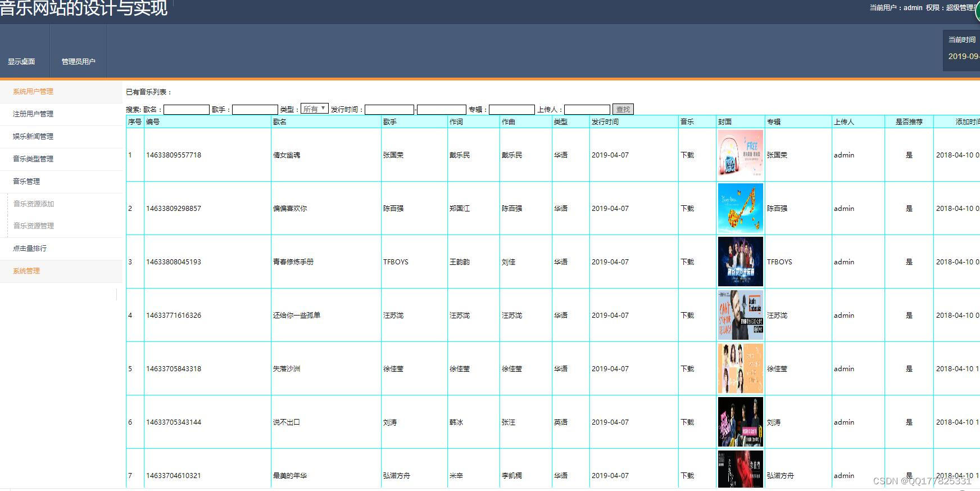
Task: Open 管理员用户 top navigation item
Action: pos(79,62)
